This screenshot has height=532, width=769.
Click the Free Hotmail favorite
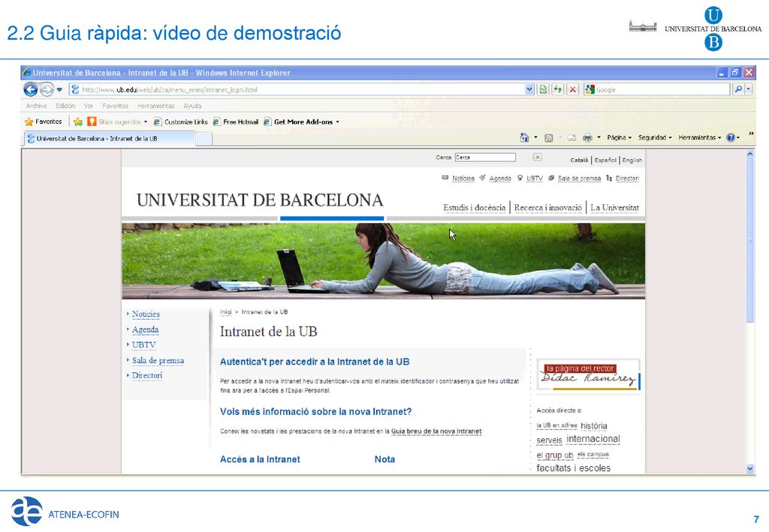coord(235,122)
